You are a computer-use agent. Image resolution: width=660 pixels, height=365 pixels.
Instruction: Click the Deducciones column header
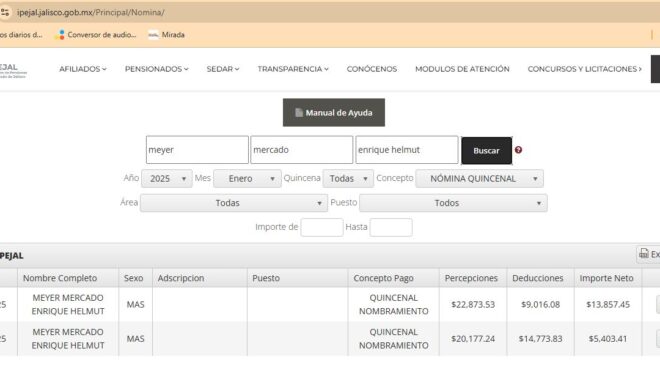click(540, 278)
